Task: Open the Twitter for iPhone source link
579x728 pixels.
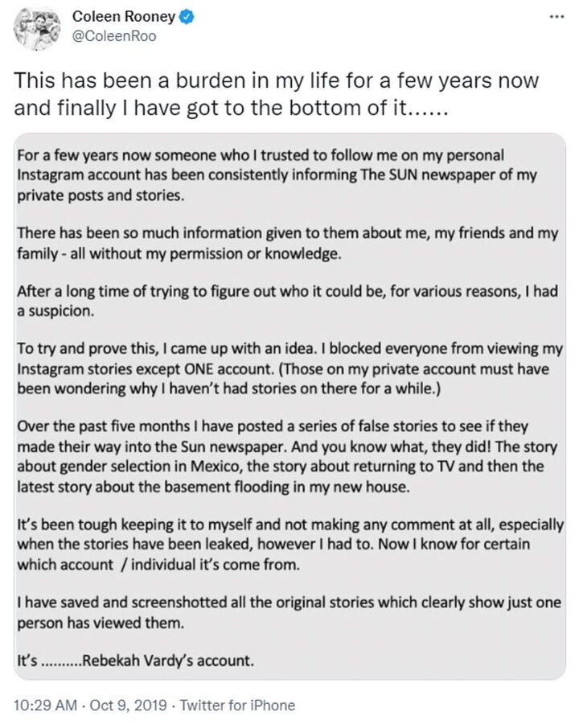Action: coord(236,705)
